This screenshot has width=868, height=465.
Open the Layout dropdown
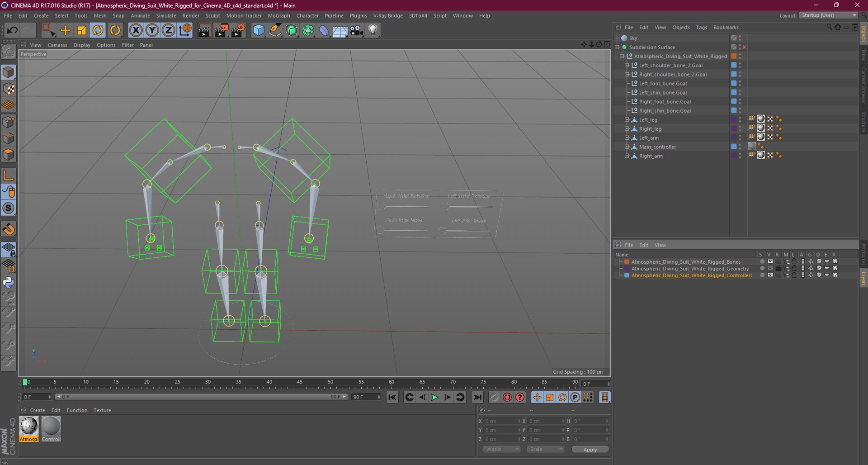[x=828, y=15]
